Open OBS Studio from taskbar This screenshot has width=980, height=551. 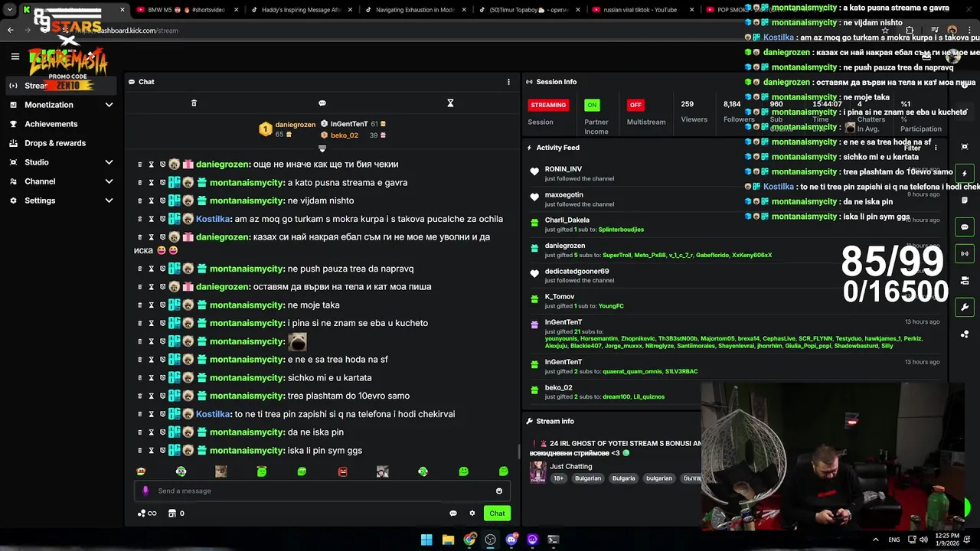click(x=491, y=540)
